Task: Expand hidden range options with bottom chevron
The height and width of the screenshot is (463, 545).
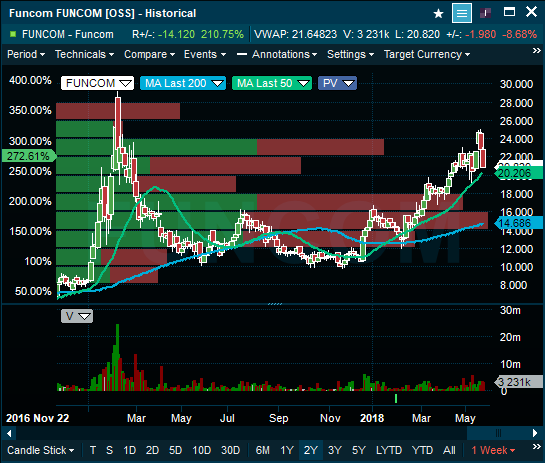Action: pyautogui.click(x=537, y=447)
